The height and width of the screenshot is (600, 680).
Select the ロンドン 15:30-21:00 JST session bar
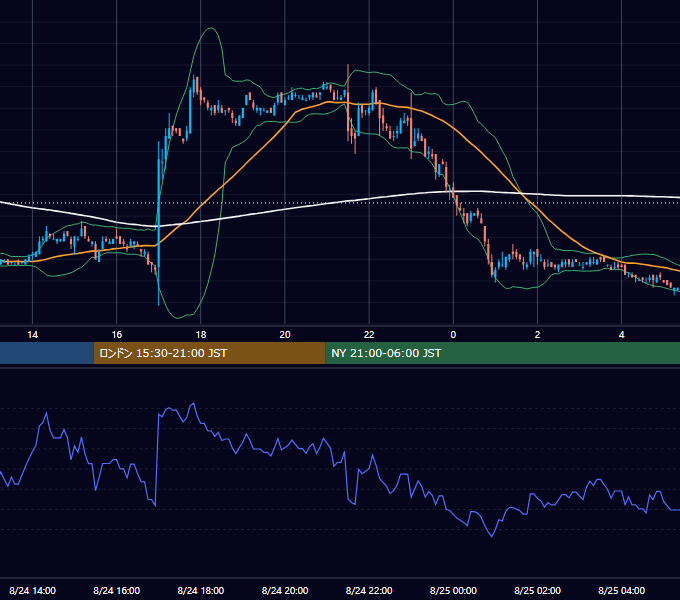point(209,353)
